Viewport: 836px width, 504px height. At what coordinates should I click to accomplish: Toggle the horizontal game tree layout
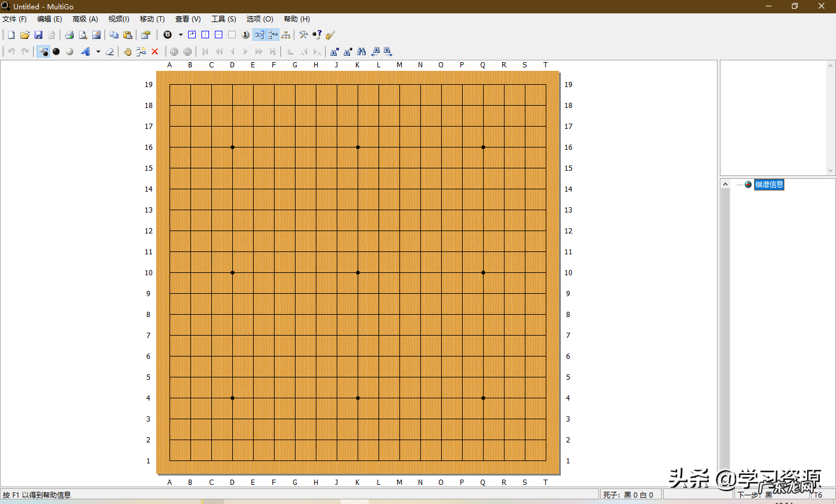point(259,34)
